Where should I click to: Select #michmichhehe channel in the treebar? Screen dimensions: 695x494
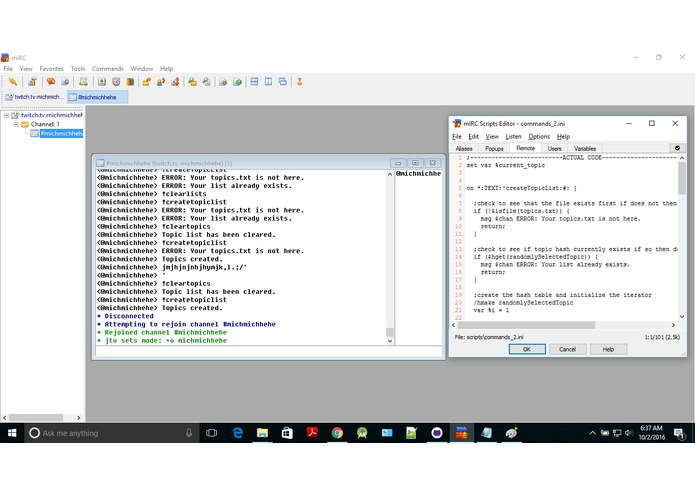point(61,133)
